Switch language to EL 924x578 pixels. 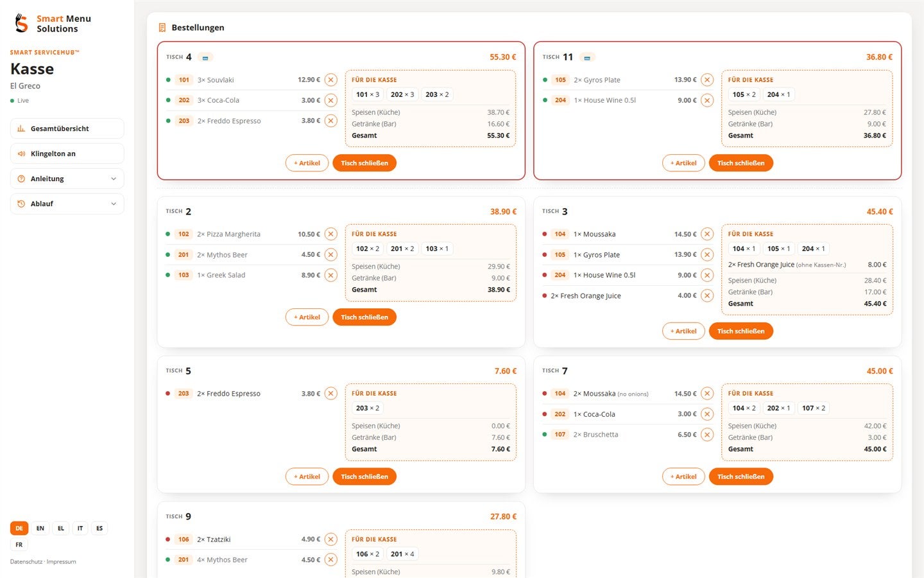tap(61, 529)
